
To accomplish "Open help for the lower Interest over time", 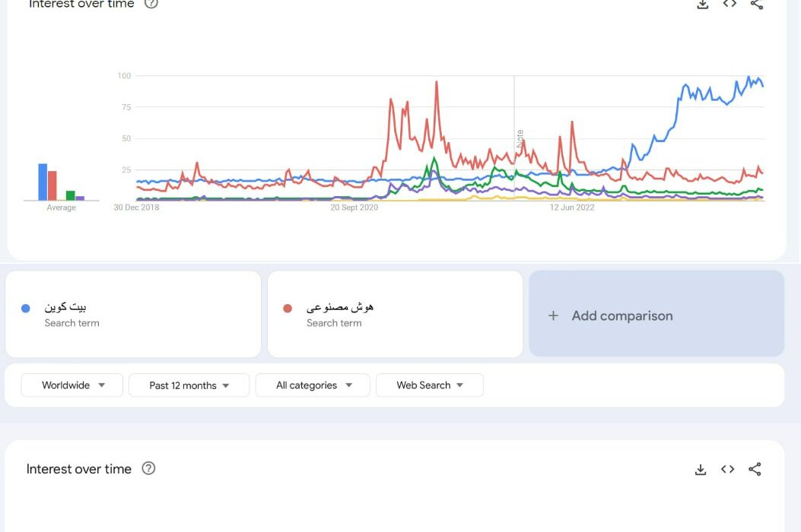I will 148,468.
